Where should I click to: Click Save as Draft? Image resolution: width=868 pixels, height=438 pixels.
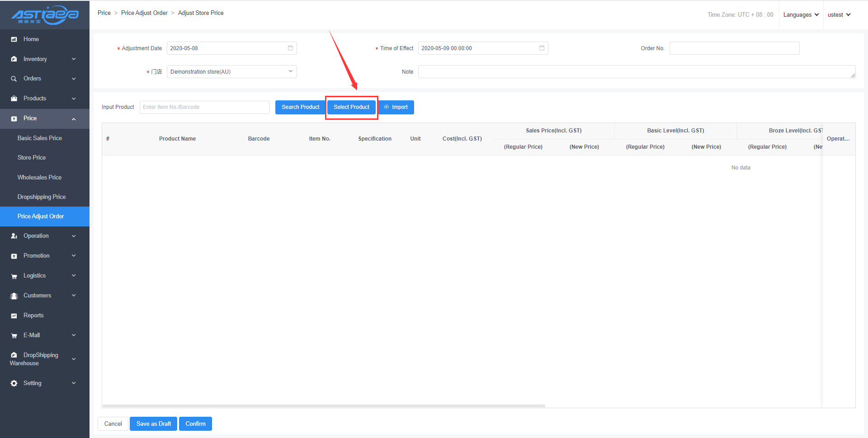154,424
